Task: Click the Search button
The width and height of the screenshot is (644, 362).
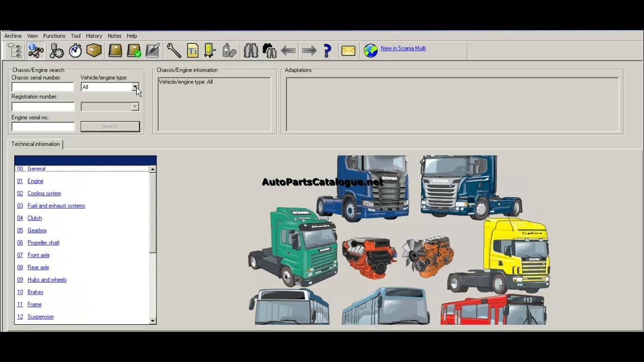Action: coord(110,127)
